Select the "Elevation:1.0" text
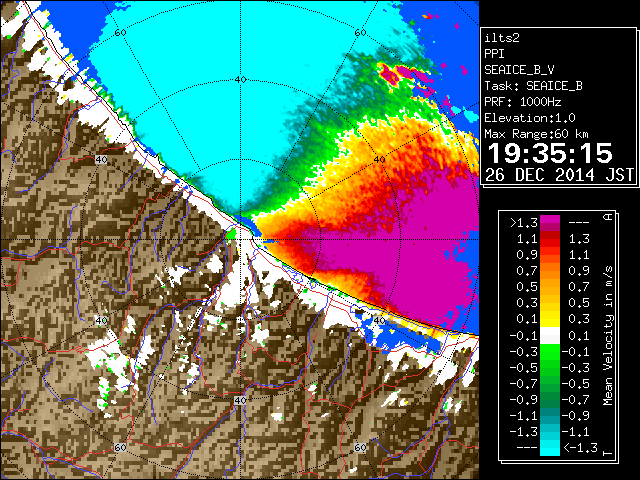The image size is (640, 480). pyautogui.click(x=530, y=118)
